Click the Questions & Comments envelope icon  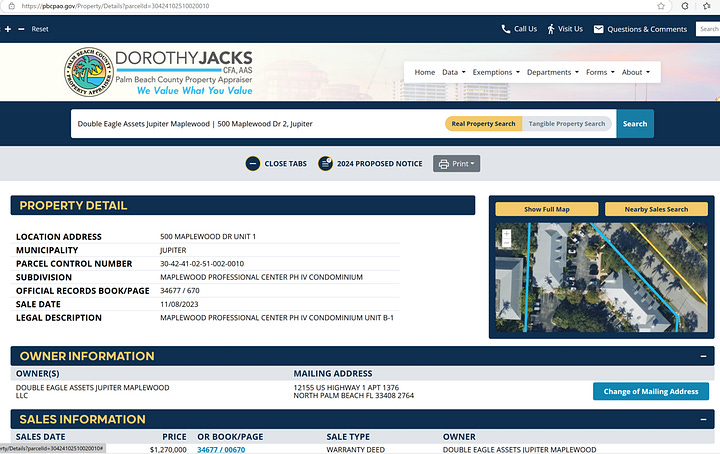point(598,29)
